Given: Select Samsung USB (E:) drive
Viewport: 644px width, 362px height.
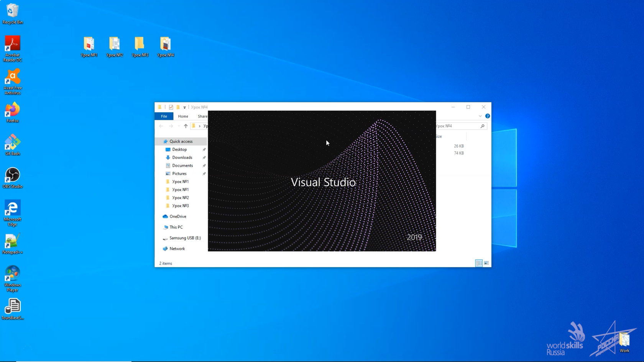Looking at the screenshot, I should point(185,238).
